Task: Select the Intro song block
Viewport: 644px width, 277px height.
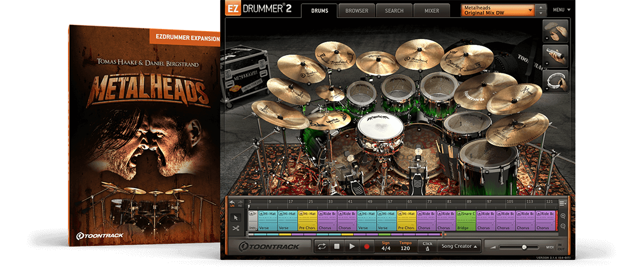Action: pyautogui.click(x=253, y=220)
